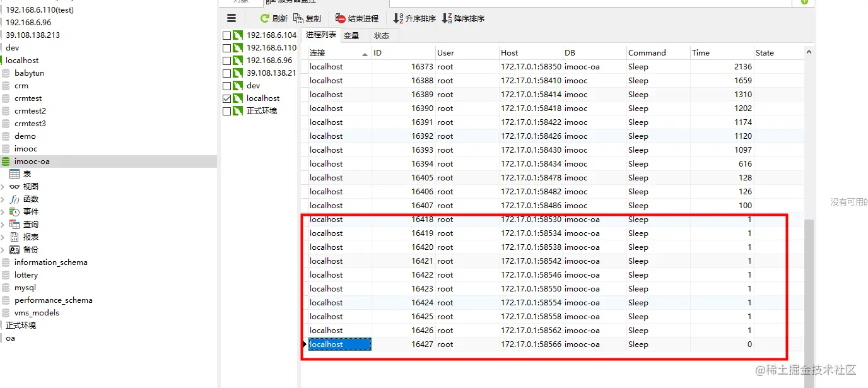Select the imooc-oa database icon

coord(6,162)
